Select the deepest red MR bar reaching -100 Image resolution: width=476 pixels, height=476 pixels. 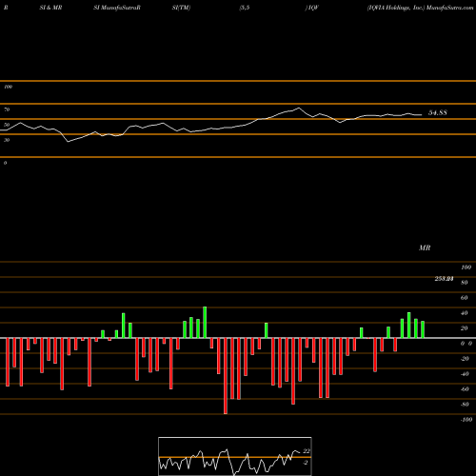point(226,376)
